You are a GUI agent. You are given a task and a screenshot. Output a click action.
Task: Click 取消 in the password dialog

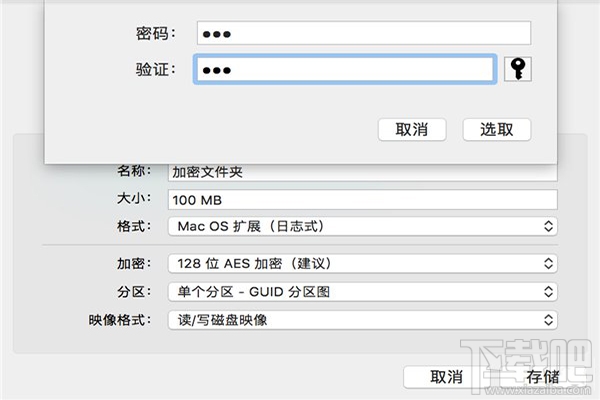(x=412, y=129)
